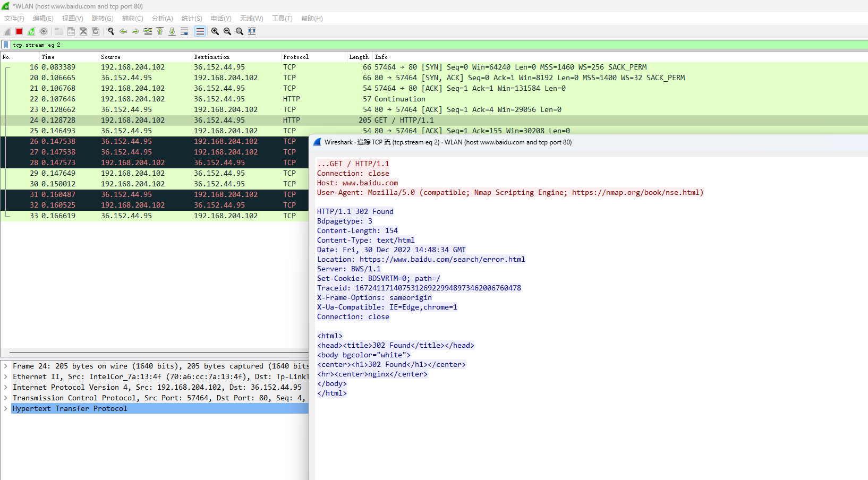Go to specified packet icon
Image resolution: width=868 pixels, height=480 pixels.
click(x=148, y=31)
